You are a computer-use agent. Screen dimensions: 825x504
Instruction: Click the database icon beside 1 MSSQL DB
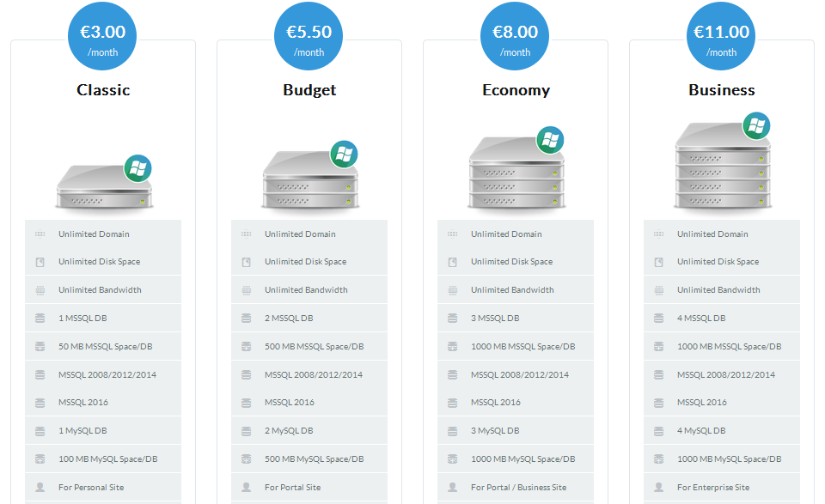[40, 318]
